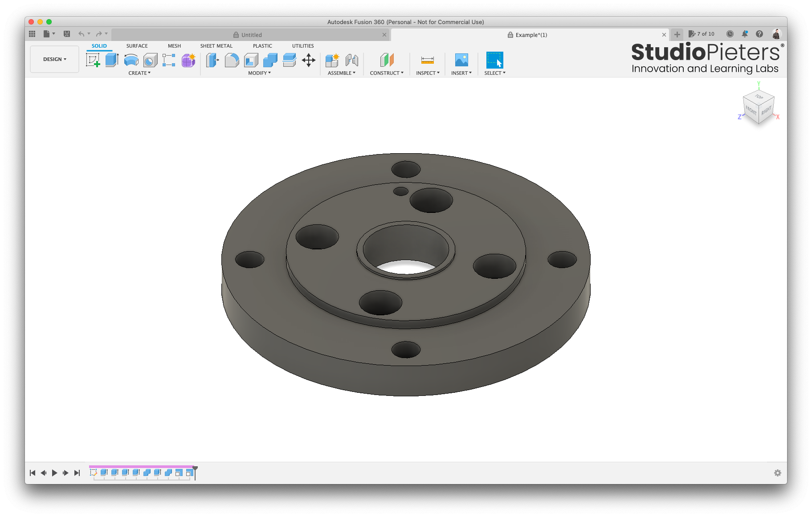Select the Press Pull tool
This screenshot has height=517, width=812.
point(212,60)
